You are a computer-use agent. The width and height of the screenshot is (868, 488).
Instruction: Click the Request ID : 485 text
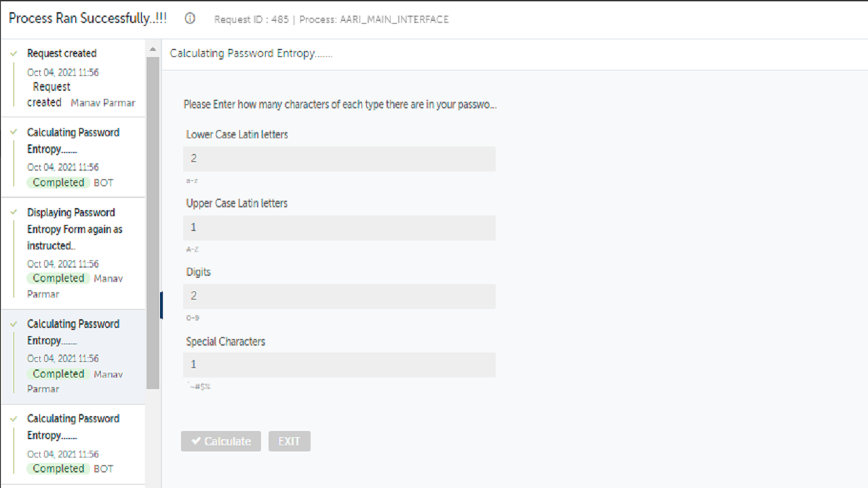click(x=252, y=20)
